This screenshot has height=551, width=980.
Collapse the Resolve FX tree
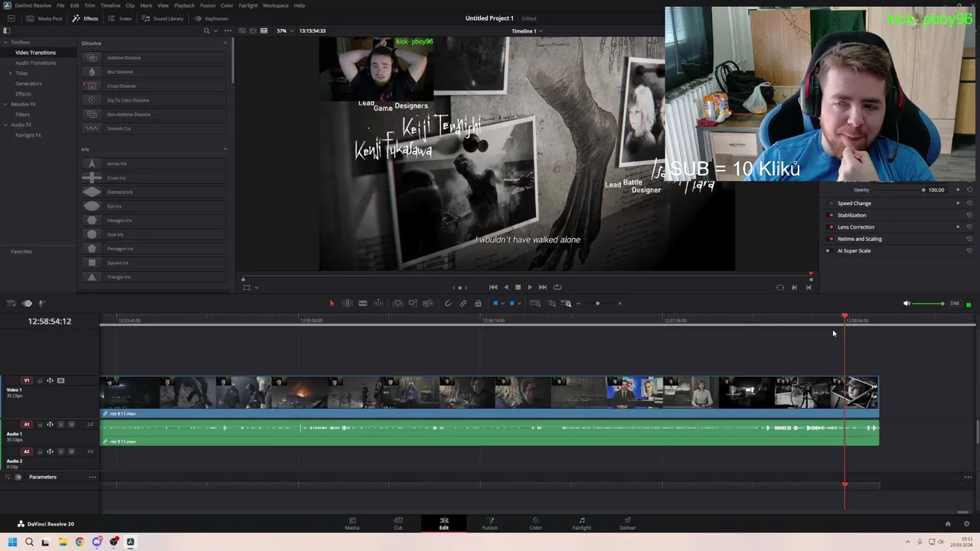[x=6, y=104]
